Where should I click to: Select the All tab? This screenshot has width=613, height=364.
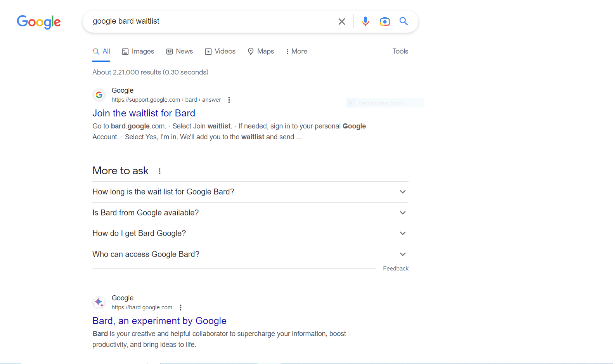(x=101, y=51)
